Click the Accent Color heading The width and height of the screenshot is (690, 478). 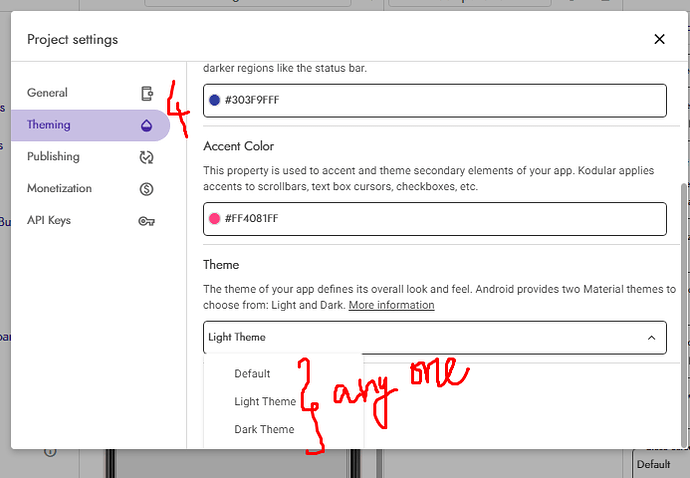(x=239, y=146)
